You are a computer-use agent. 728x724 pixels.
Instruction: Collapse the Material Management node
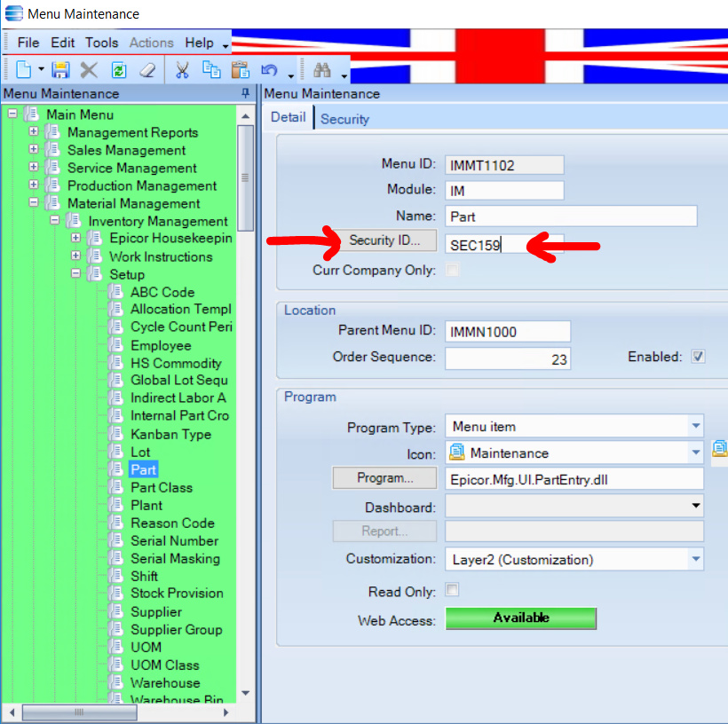point(34,202)
